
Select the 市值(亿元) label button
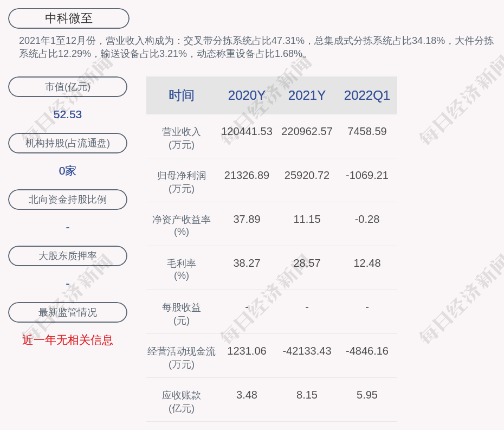point(68,87)
